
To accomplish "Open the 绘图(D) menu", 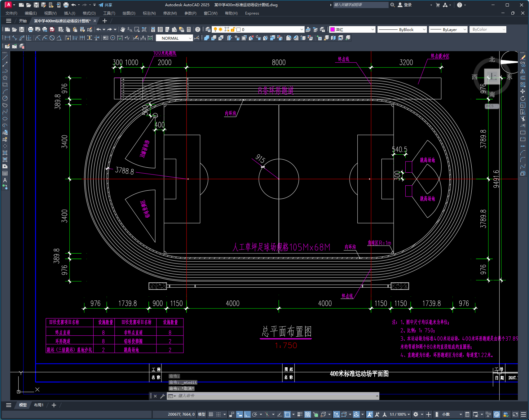I will (129, 13).
